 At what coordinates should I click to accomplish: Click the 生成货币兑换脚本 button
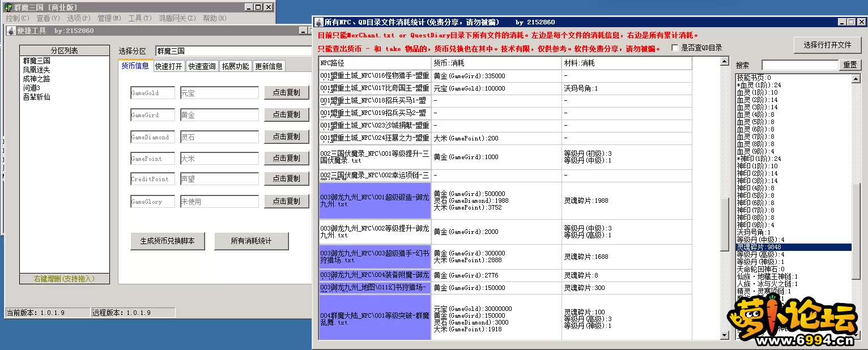pyautogui.click(x=167, y=241)
